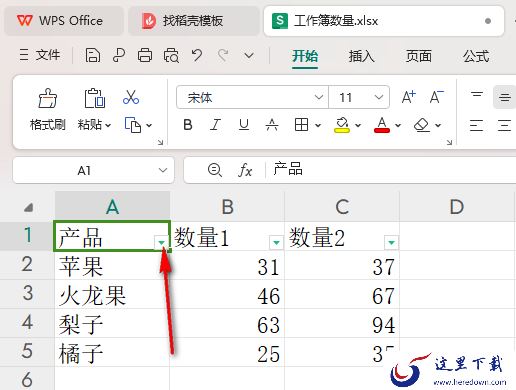Click the Save icon in quick toolbar
The height and width of the screenshot is (390, 516).
coord(92,55)
